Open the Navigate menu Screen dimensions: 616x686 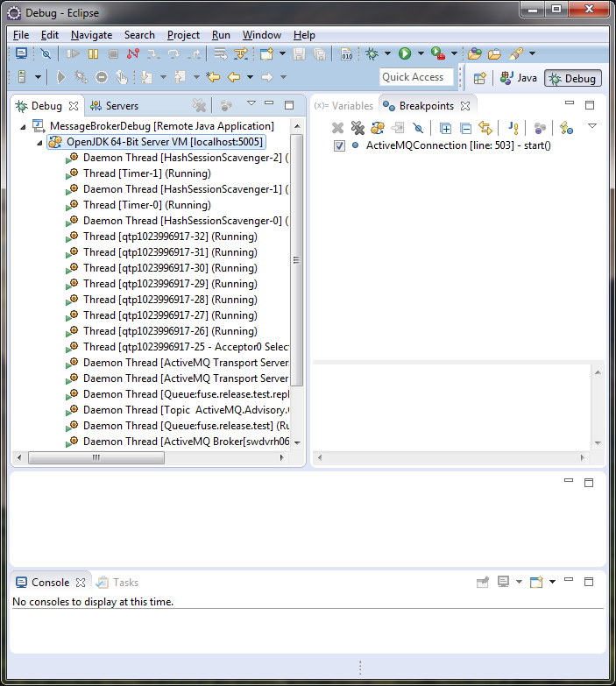pos(91,35)
